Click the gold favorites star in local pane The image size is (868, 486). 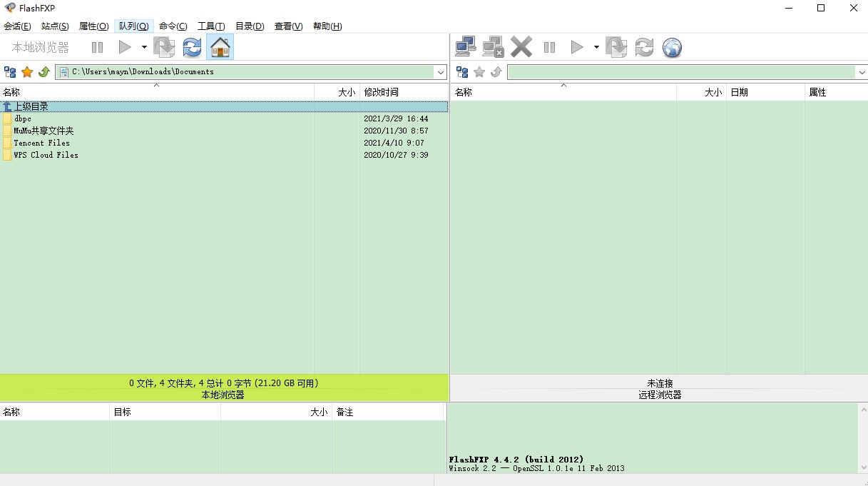[27, 72]
